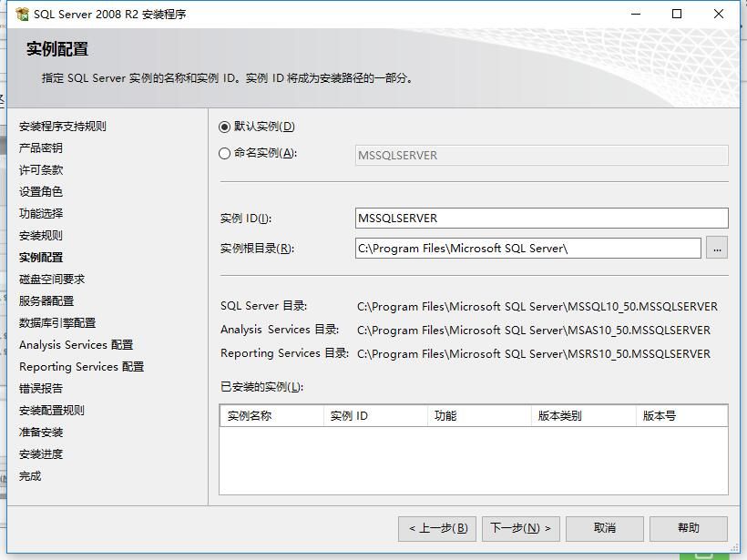The width and height of the screenshot is (747, 560).
Task: Select the 安装规则 step
Action: pyautogui.click(x=40, y=236)
